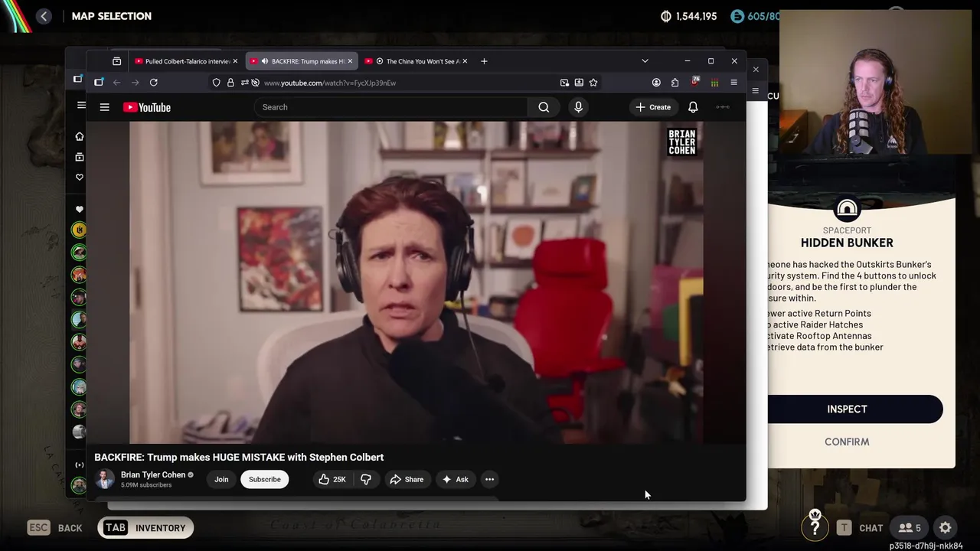The height and width of the screenshot is (551, 980).
Task: Open the YouTube account avatar menu
Action: 723,107
